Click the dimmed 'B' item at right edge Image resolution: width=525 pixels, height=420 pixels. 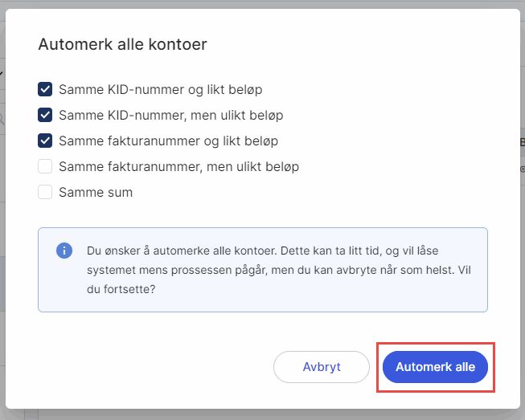tap(521, 143)
